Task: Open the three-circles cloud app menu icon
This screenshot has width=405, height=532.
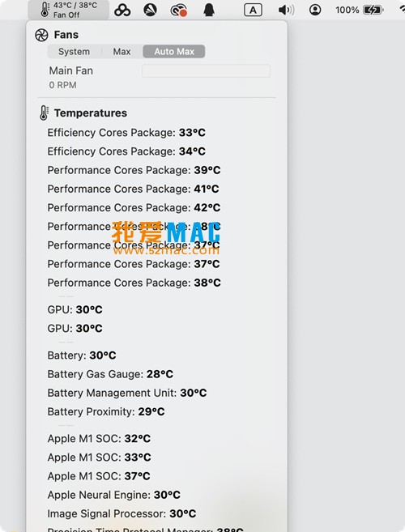Action: pos(122,10)
